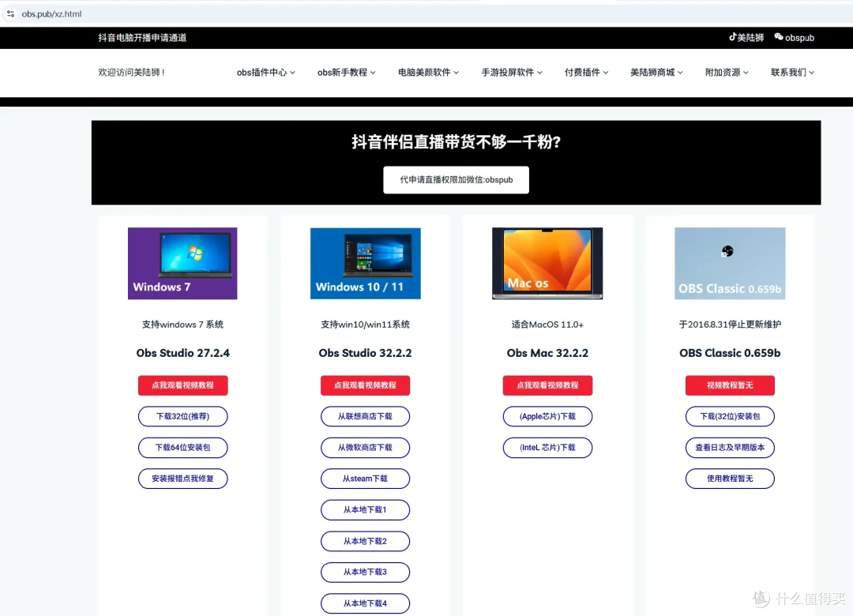
Task: Click the 代申请直播权限加微信:obspub button
Action: pos(456,179)
